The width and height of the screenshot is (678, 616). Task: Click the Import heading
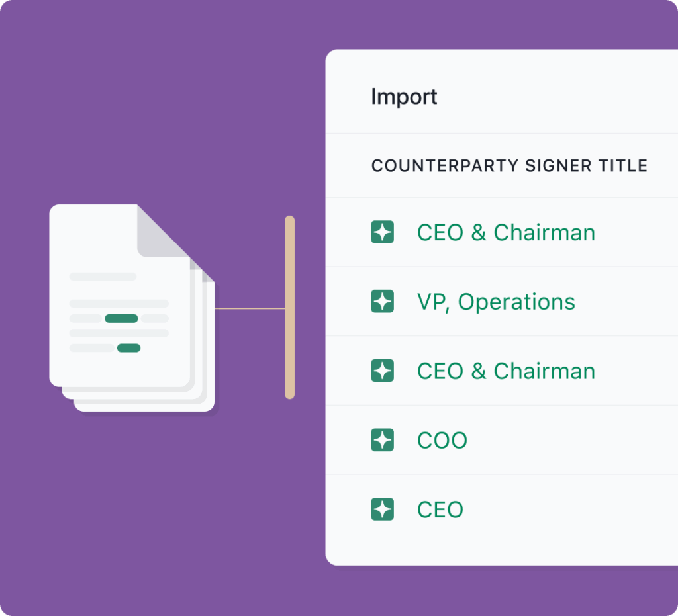(x=404, y=97)
